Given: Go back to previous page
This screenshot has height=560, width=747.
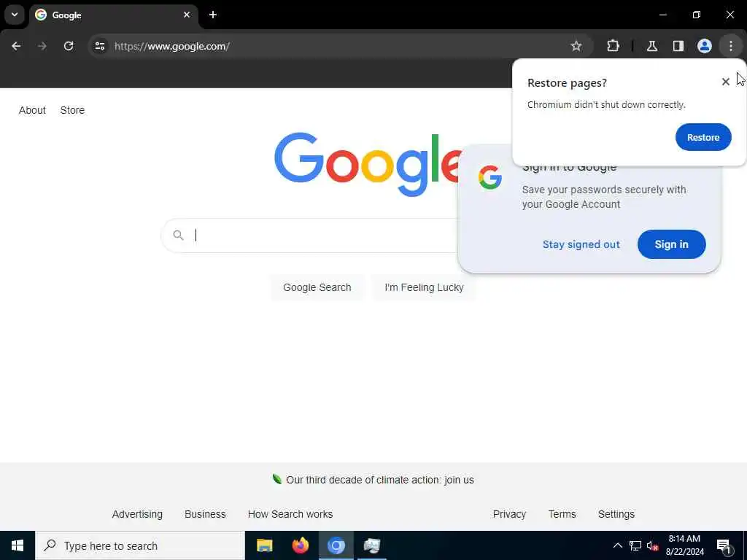Looking at the screenshot, I should click(x=16, y=46).
